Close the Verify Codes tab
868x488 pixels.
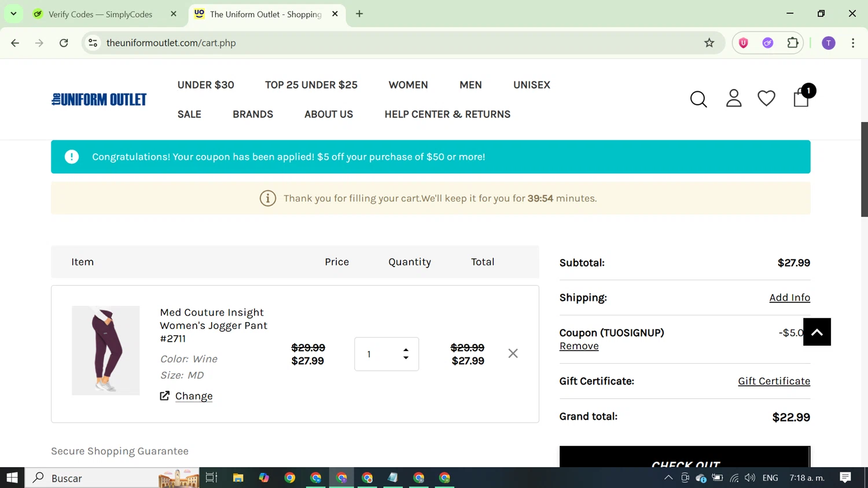pyautogui.click(x=174, y=14)
